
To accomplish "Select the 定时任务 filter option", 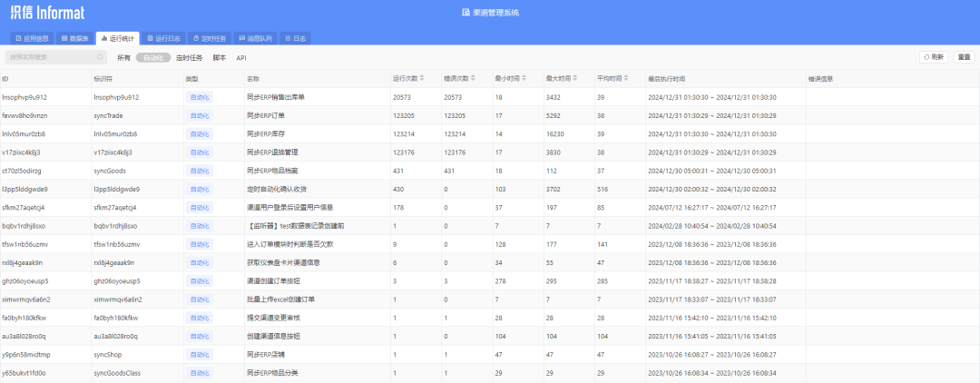I will point(189,57).
